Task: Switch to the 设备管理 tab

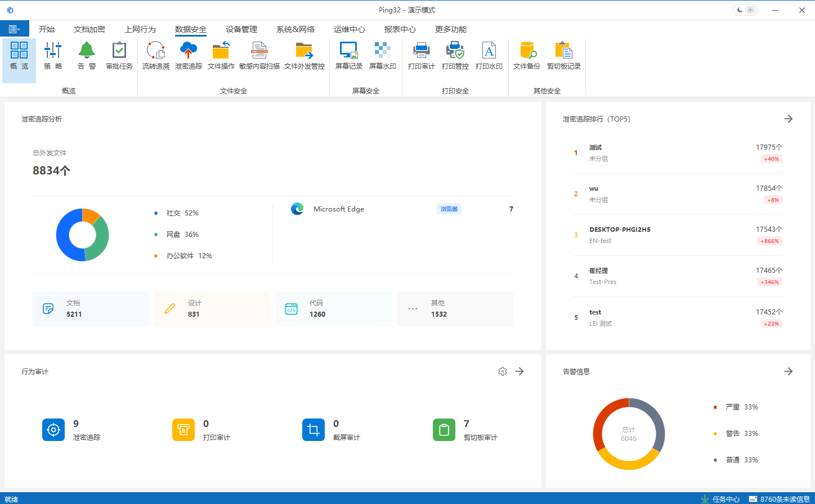Action: point(241,29)
